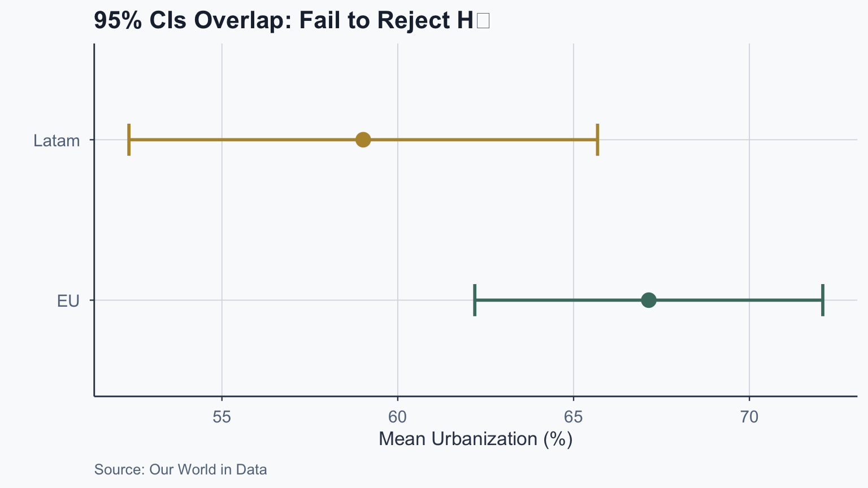Click the Latam error bar left of its mean
This screenshot has height=488, width=868.
coord(243,140)
